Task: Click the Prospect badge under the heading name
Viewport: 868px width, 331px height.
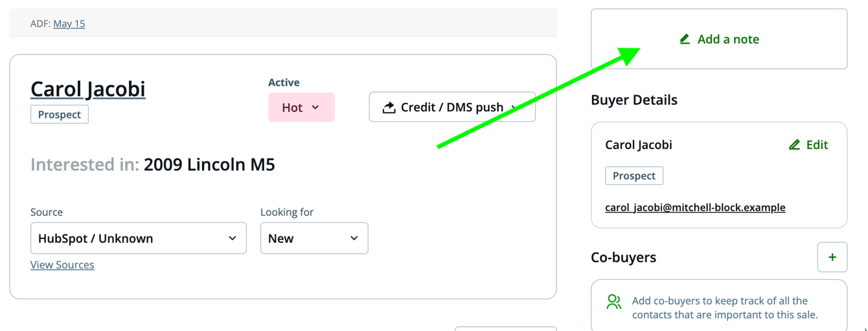Action: pos(60,115)
